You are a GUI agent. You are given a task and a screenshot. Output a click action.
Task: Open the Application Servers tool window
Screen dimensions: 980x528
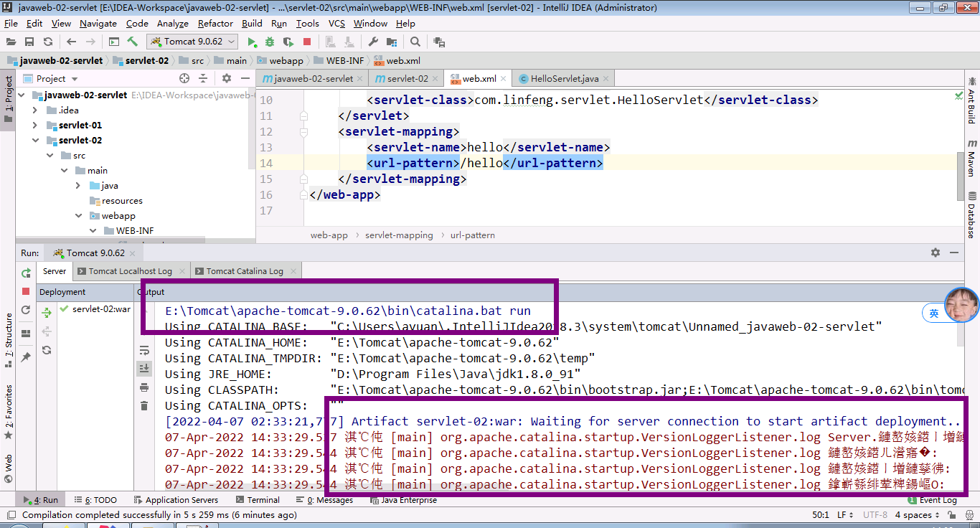176,500
